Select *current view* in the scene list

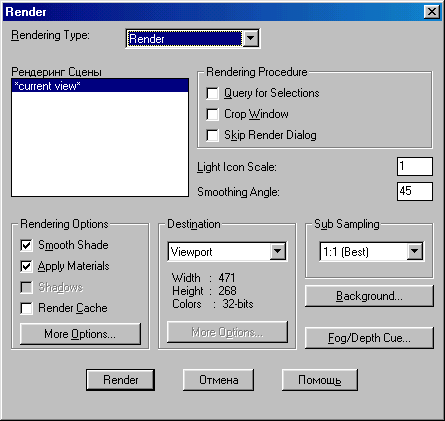click(100, 86)
